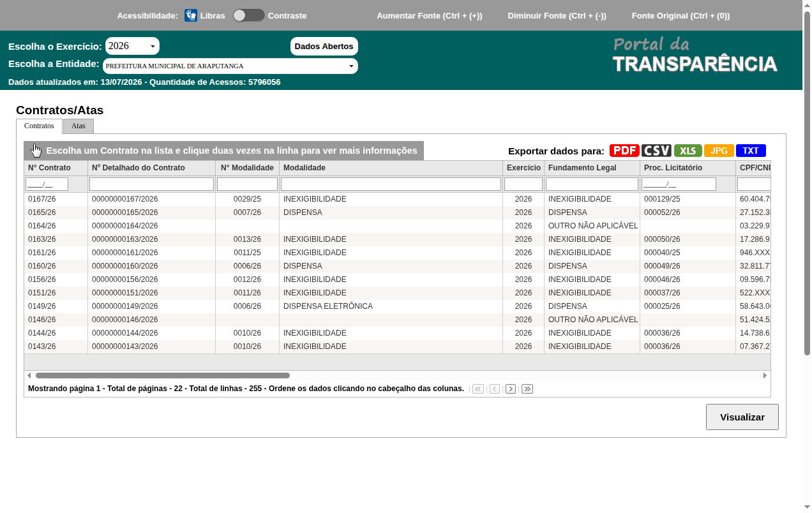Viewport: 812px width, 513px height.
Task: Focus the Modalidade filter field
Action: 391,184
